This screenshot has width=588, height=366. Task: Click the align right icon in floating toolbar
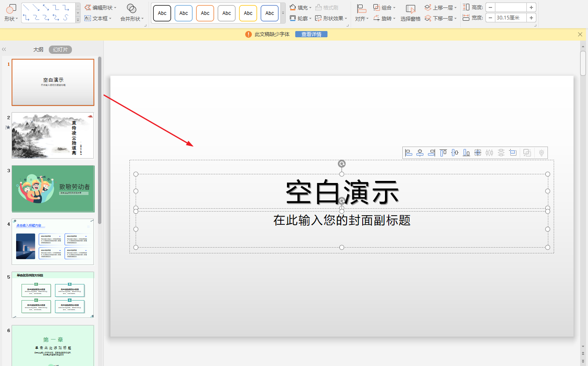click(x=431, y=153)
